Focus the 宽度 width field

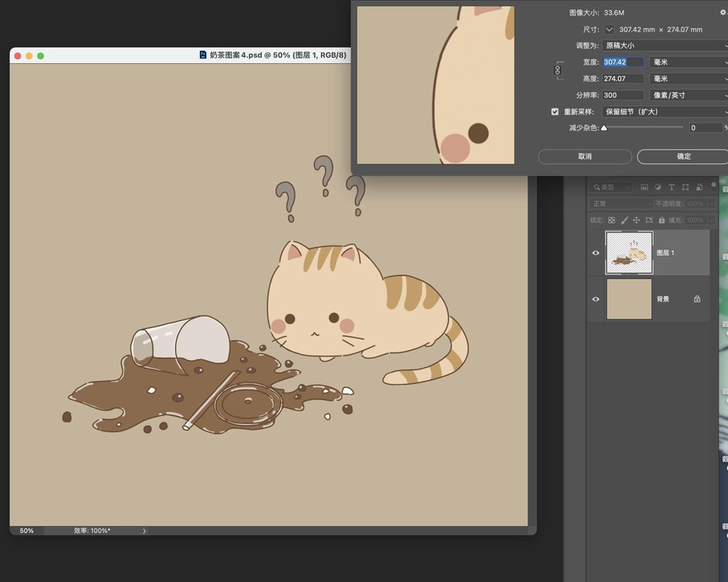(623, 62)
